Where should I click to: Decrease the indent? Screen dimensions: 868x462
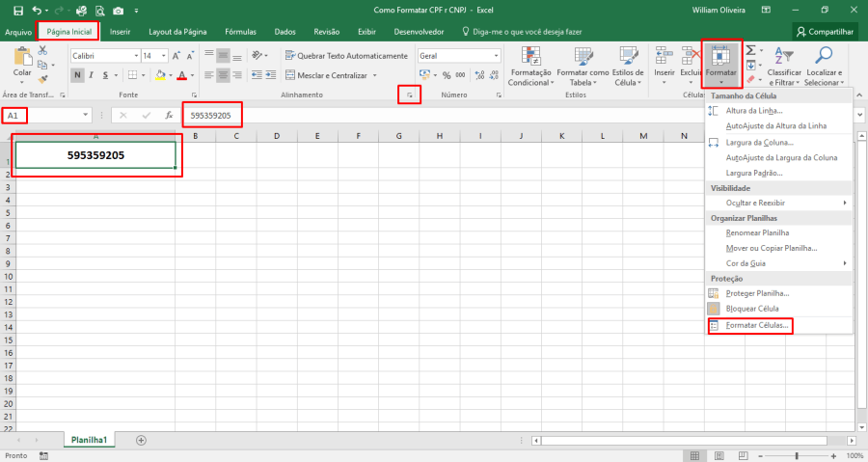(x=257, y=74)
